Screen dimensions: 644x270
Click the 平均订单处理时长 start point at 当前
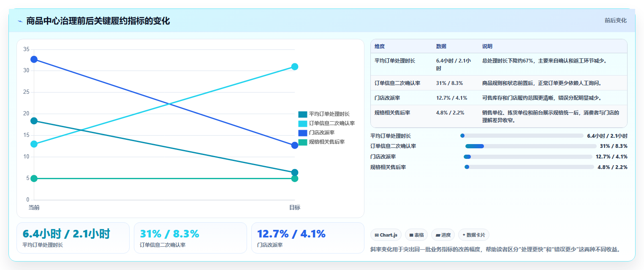(x=34, y=121)
